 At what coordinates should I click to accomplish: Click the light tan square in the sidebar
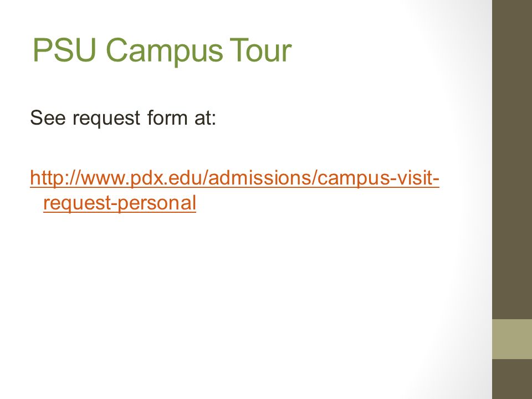512,339
